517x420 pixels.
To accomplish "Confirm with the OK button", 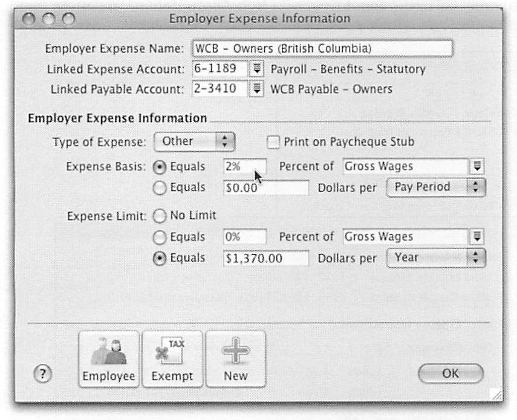I will (450, 373).
